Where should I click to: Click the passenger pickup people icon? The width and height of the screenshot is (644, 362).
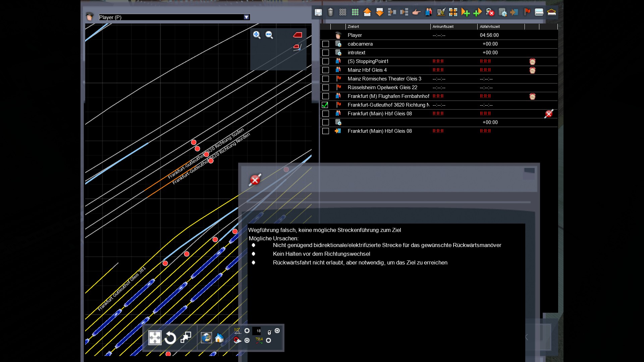tap(429, 12)
